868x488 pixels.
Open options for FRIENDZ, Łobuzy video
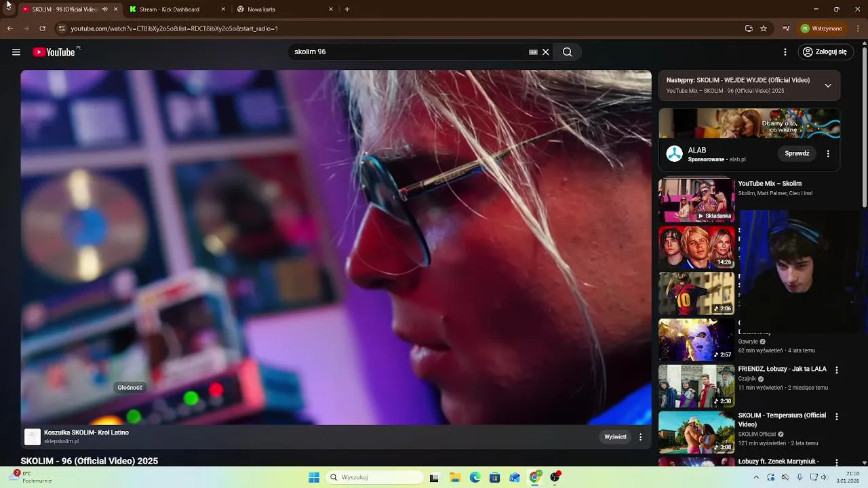(836, 370)
